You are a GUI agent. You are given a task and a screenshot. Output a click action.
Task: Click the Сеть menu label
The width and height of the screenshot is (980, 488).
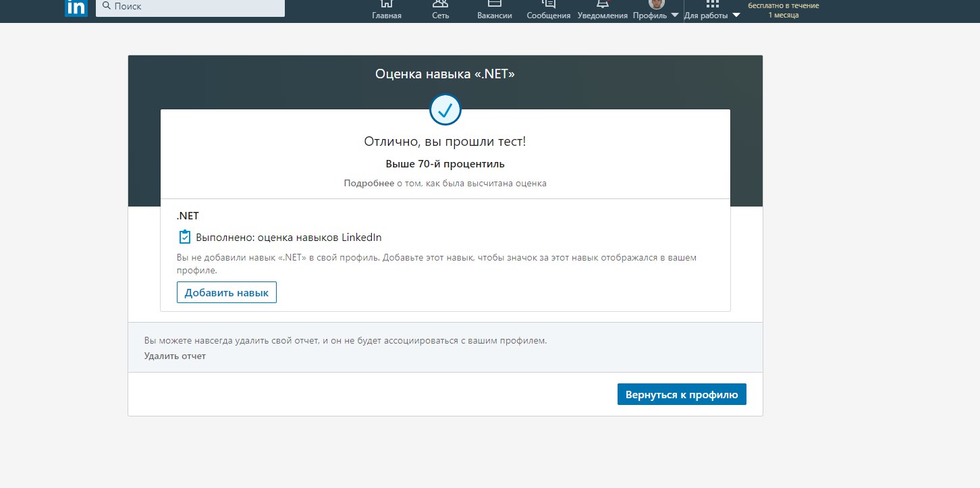441,16
